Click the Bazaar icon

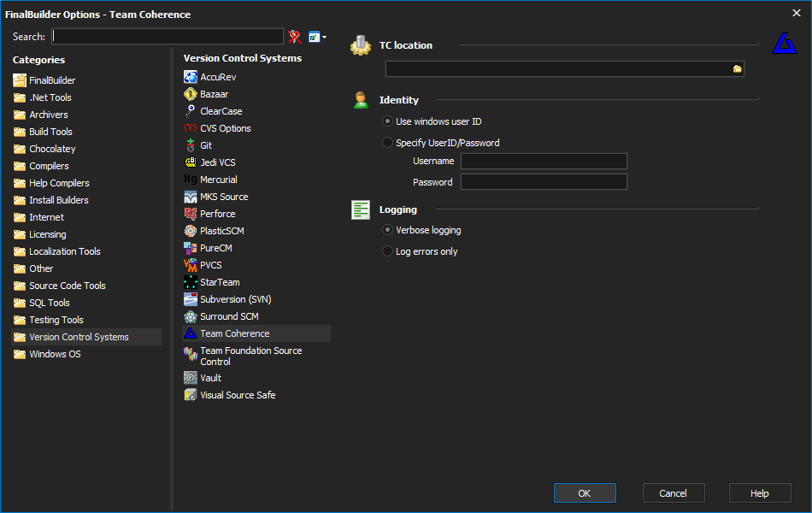[190, 94]
